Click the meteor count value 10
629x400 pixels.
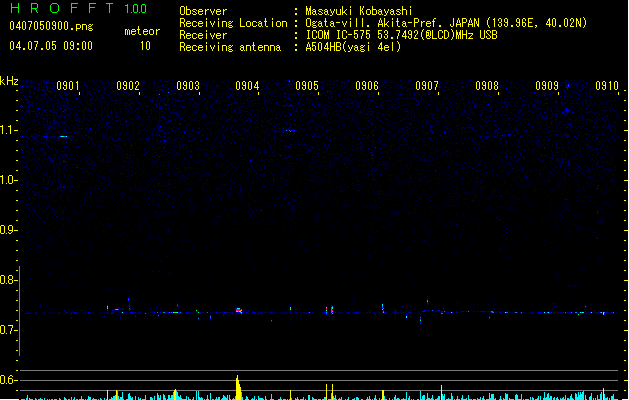point(145,46)
